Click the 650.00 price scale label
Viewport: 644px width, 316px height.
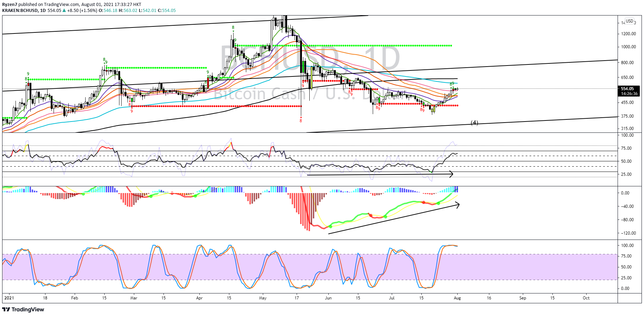click(627, 77)
